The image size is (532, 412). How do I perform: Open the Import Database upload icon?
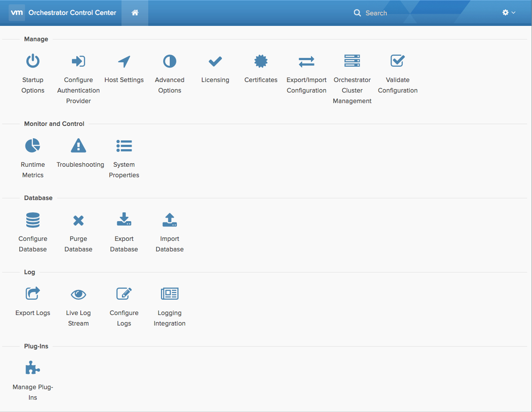[170, 220]
